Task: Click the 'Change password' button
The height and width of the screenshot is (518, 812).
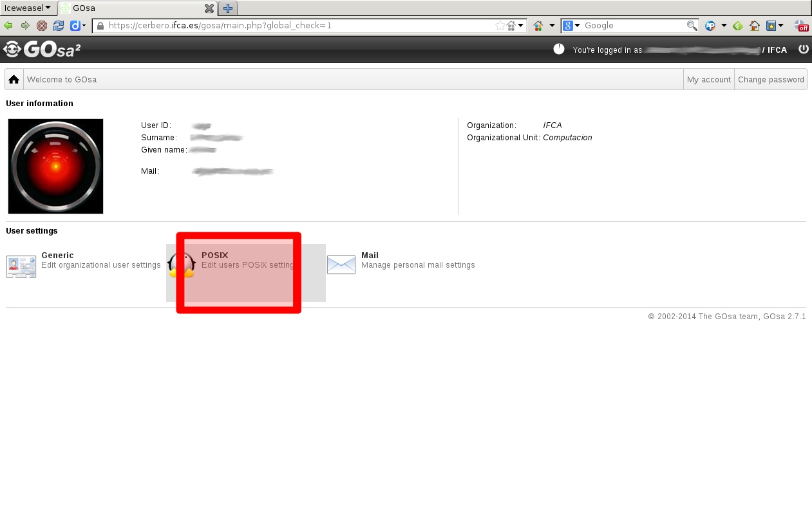Action: click(x=771, y=80)
